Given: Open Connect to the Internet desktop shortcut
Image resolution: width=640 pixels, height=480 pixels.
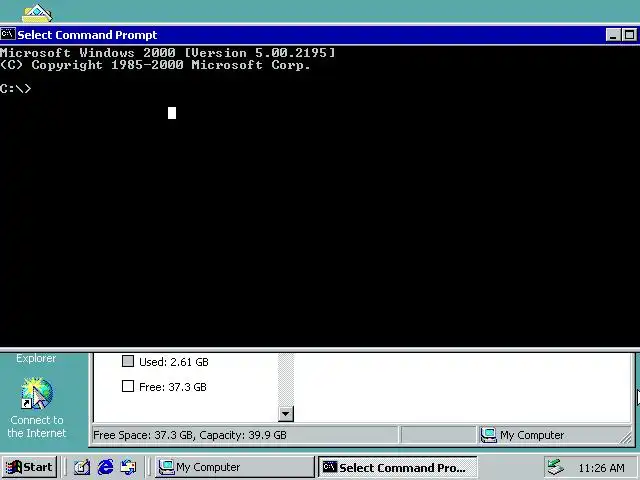Looking at the screenshot, I should pos(37,407).
